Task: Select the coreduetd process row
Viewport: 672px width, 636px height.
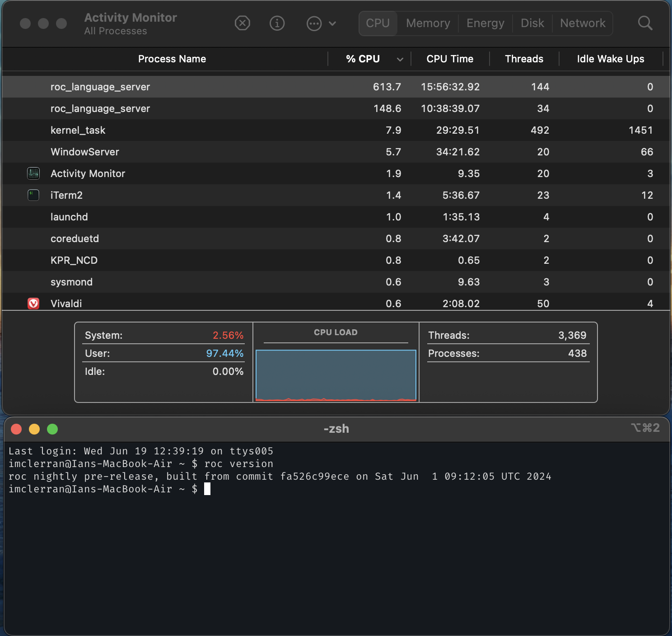Action: (x=336, y=238)
